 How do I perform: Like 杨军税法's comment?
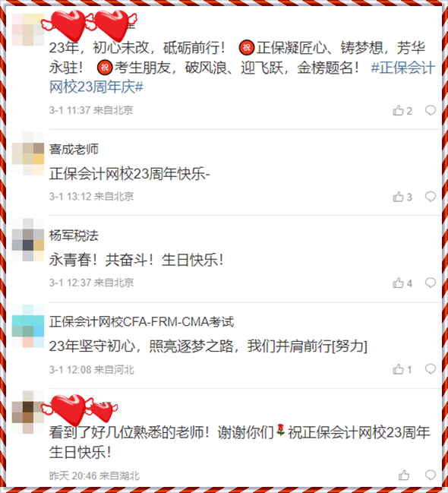pos(402,283)
